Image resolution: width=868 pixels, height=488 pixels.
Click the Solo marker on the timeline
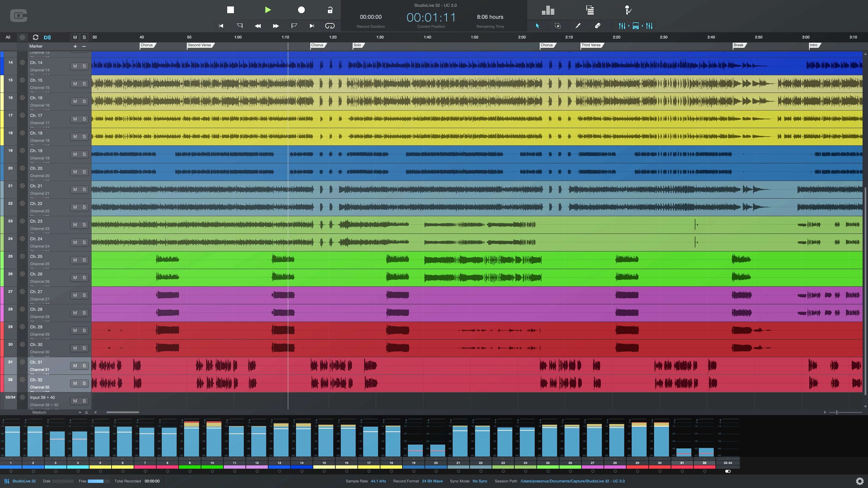tap(357, 45)
